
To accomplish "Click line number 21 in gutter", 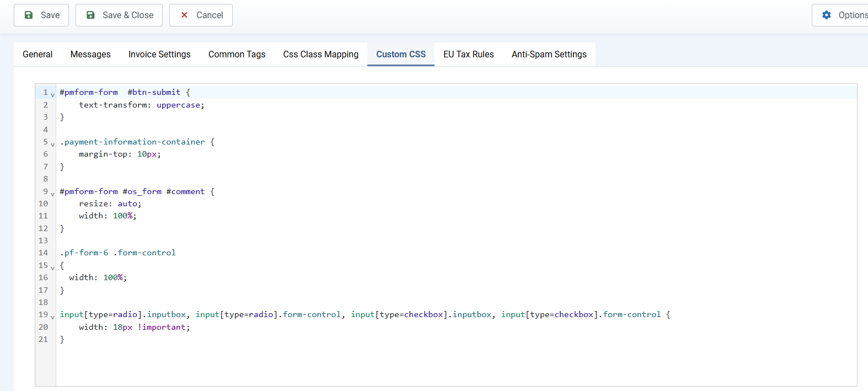I will pos(44,339).
